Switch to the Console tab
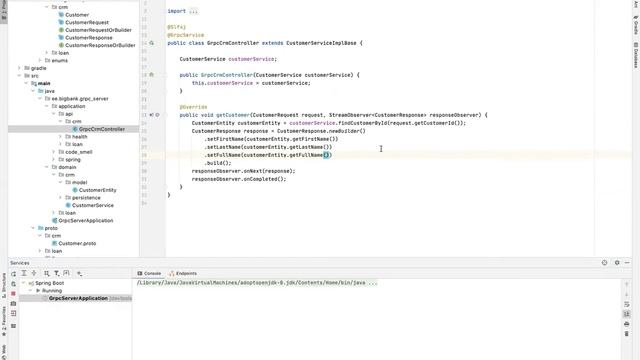The width and height of the screenshot is (640, 360). coord(149,273)
